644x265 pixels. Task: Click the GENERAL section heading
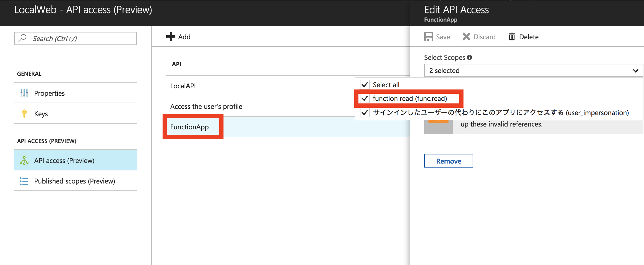29,74
